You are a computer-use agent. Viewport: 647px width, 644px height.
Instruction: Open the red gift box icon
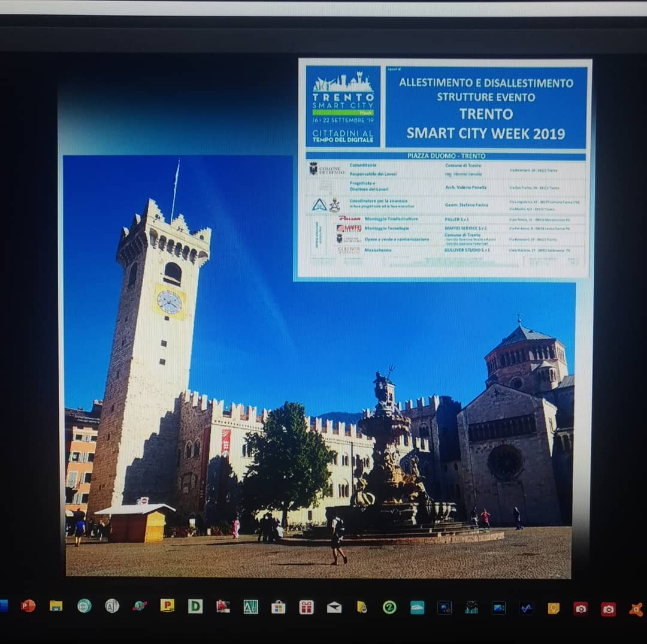pyautogui.click(x=306, y=607)
